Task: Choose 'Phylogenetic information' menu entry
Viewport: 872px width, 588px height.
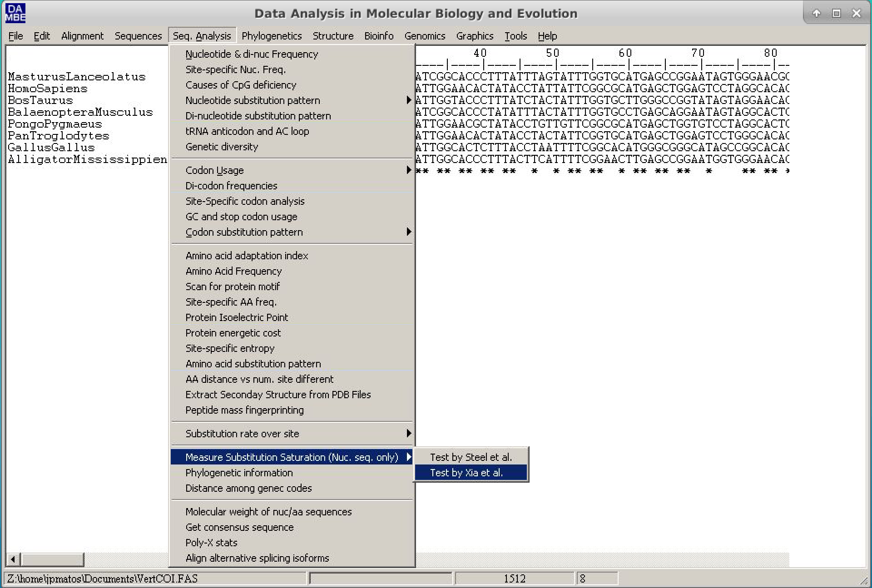Action: click(x=239, y=473)
